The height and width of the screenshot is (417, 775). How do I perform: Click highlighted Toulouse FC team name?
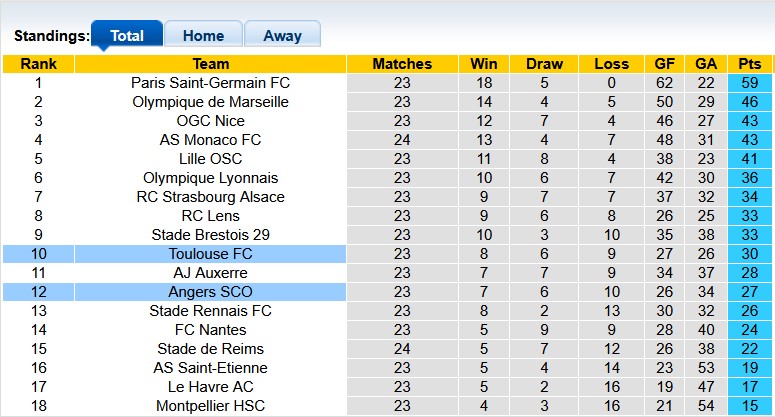tap(210, 254)
